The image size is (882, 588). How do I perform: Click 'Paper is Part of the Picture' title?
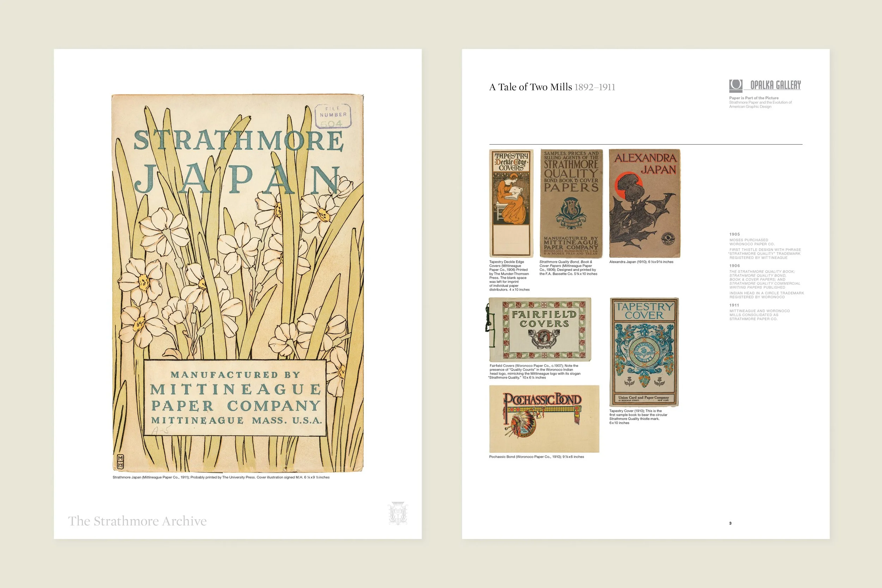tap(754, 98)
